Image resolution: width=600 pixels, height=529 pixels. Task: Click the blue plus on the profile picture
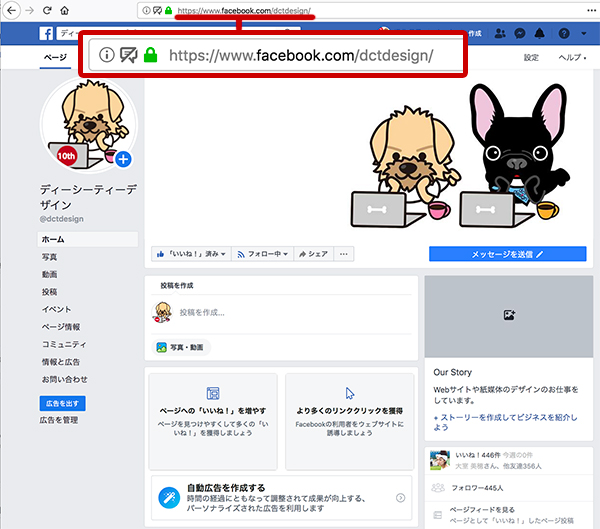click(x=123, y=159)
